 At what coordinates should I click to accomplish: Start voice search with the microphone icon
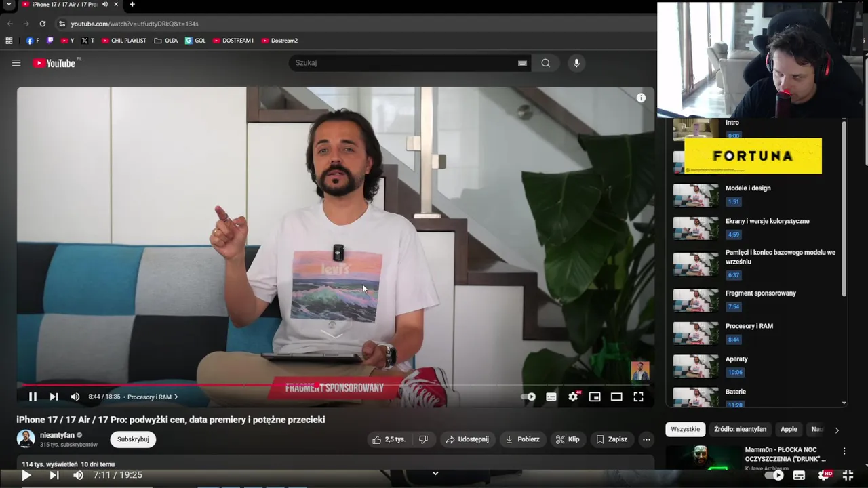pyautogui.click(x=576, y=63)
